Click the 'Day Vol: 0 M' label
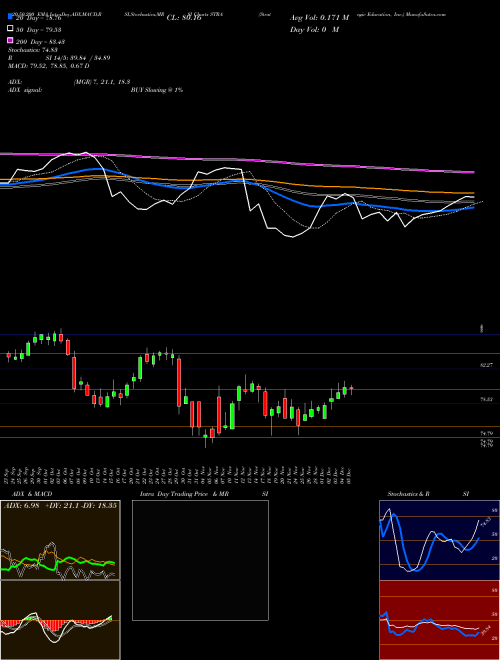 [x=314, y=29]
